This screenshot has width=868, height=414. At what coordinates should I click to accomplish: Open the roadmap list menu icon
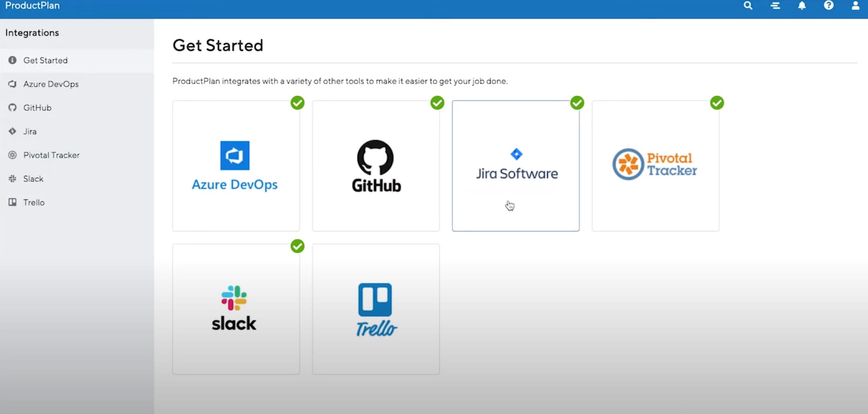tap(775, 6)
